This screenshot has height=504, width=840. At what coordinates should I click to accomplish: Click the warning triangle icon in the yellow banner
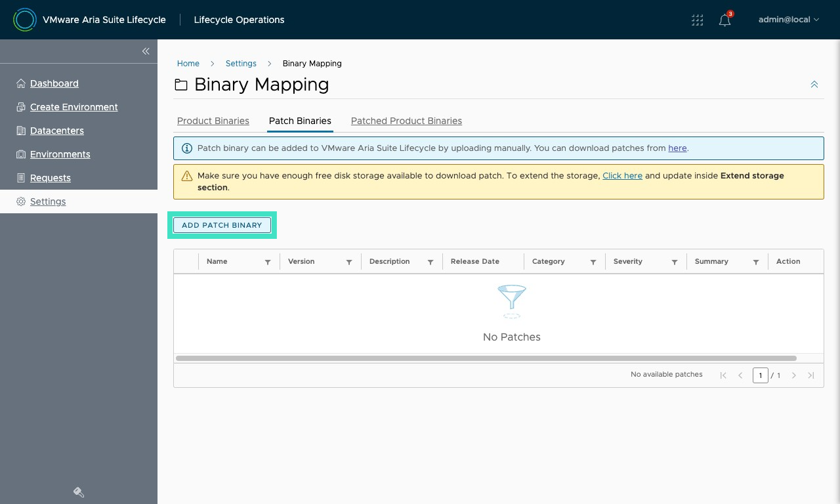(x=187, y=176)
